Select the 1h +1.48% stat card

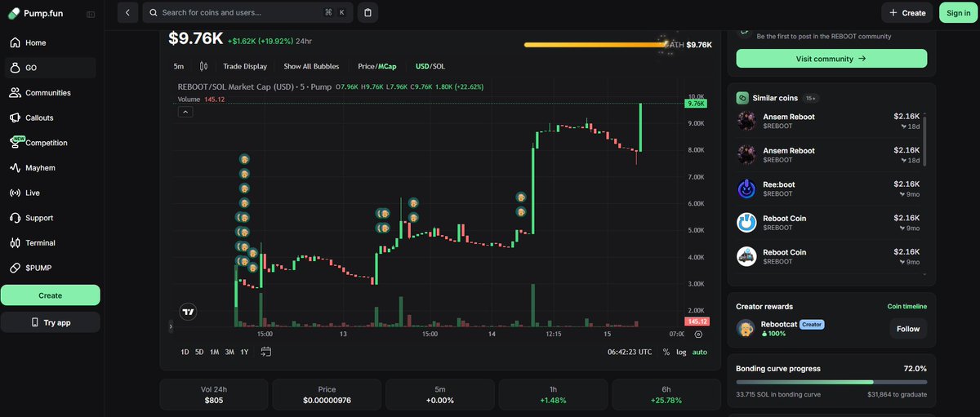click(553, 395)
